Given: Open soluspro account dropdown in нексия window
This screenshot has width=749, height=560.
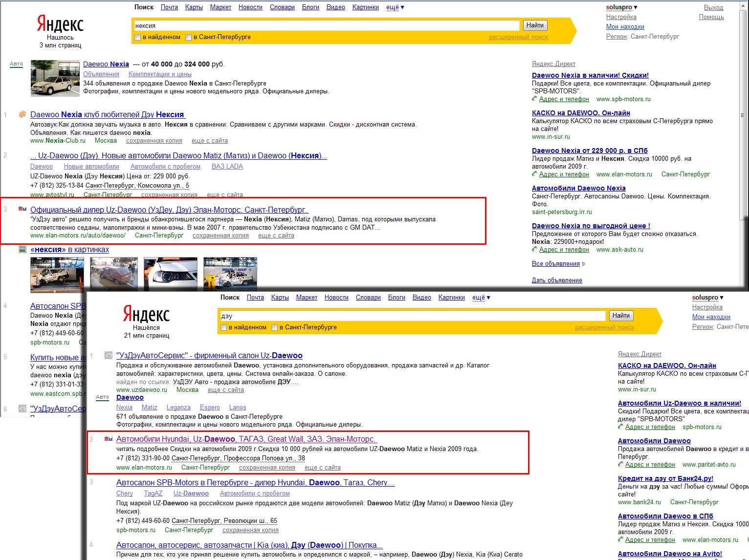Looking at the screenshot, I should (621, 7).
